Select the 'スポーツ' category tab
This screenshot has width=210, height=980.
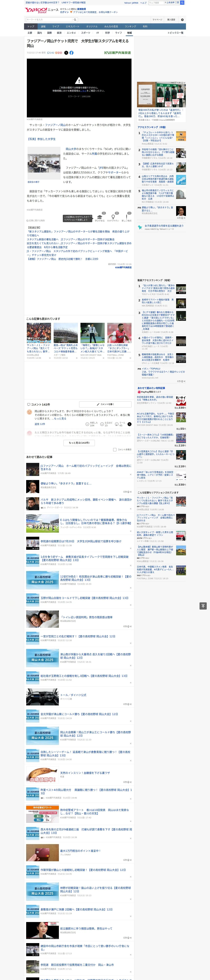click(86, 33)
